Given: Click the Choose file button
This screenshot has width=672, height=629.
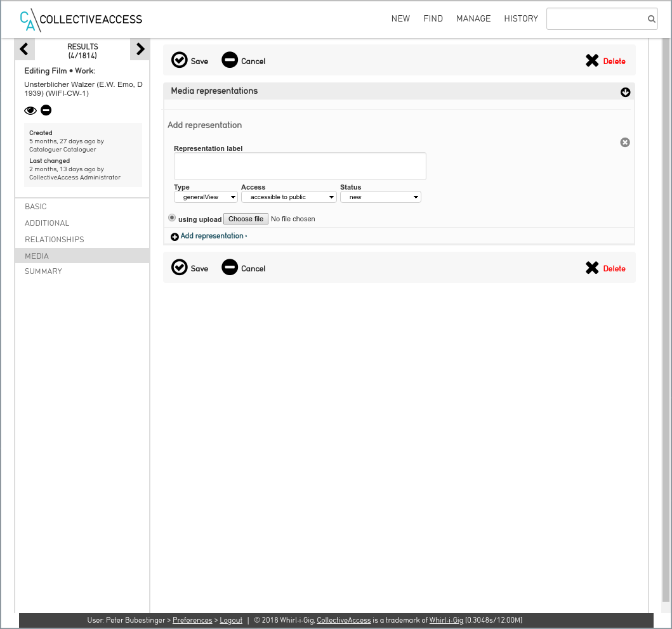Looking at the screenshot, I should pos(246,219).
